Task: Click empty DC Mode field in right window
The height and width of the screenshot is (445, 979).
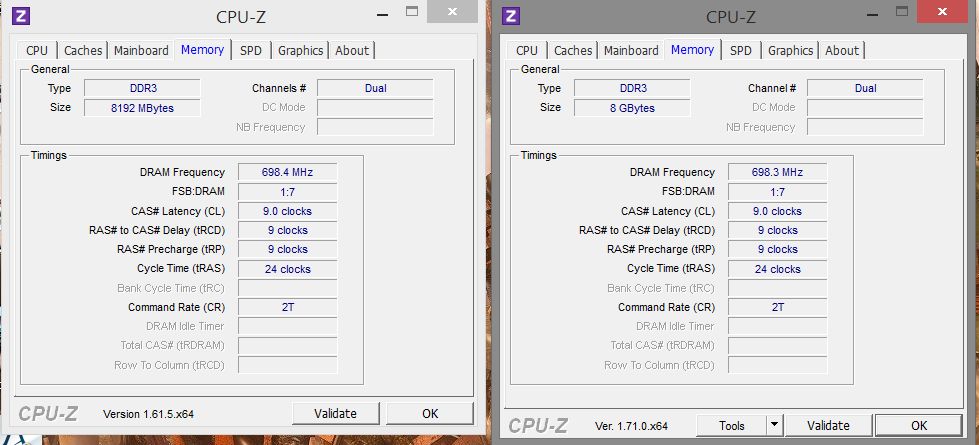Action: pos(865,107)
